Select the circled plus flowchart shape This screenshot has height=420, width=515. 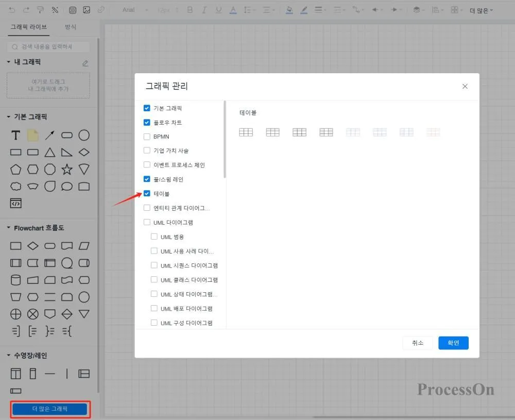click(x=16, y=314)
